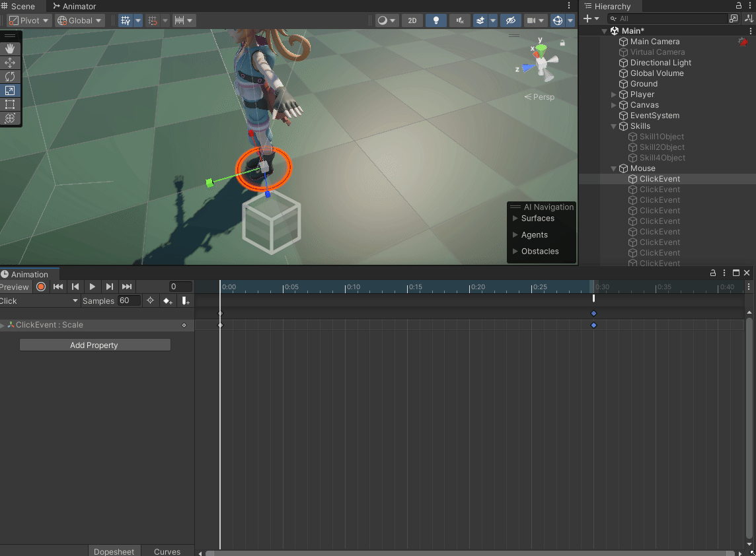Switch to Dopesheet view

pos(114,551)
